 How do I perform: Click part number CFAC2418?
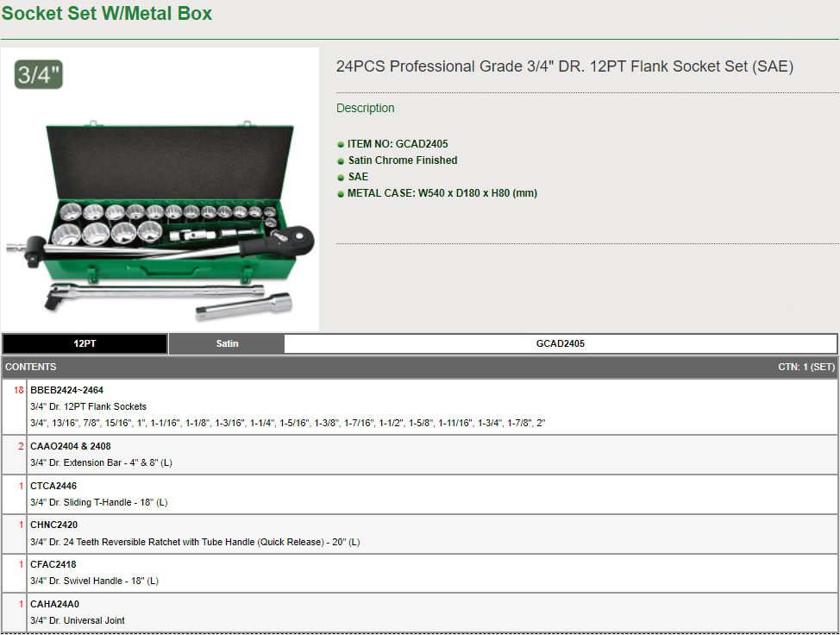(x=53, y=565)
